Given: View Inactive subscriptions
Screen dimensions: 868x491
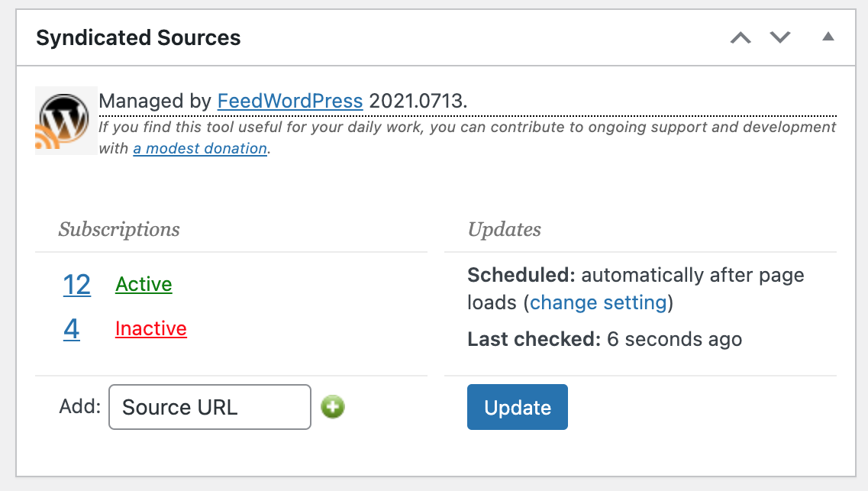Looking at the screenshot, I should (151, 328).
